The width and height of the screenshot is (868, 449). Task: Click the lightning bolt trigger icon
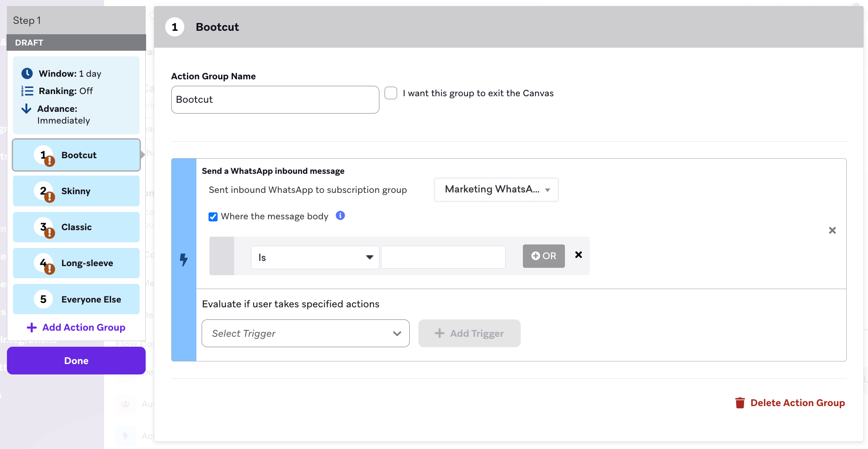pos(184,260)
